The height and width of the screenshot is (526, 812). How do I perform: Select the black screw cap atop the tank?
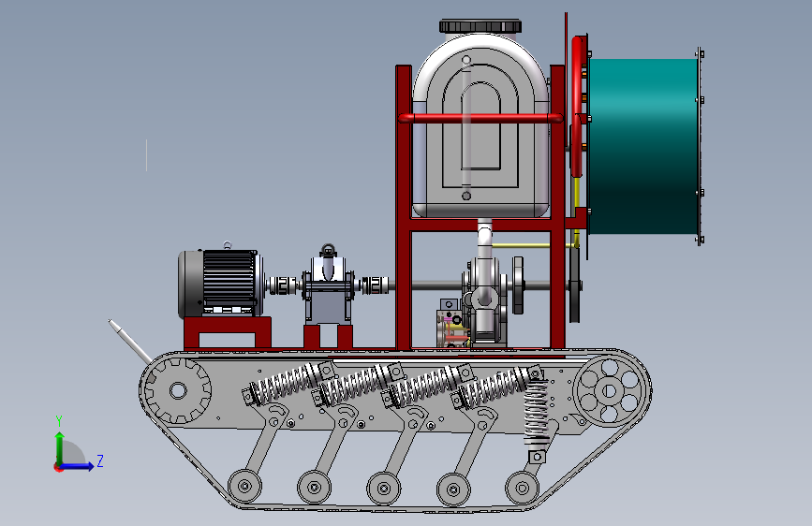(480, 26)
